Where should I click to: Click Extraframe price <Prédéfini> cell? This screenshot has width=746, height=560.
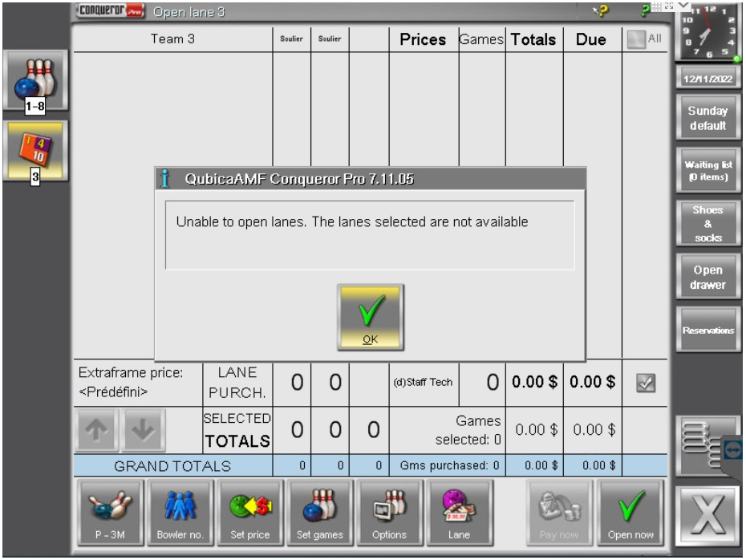point(137,382)
